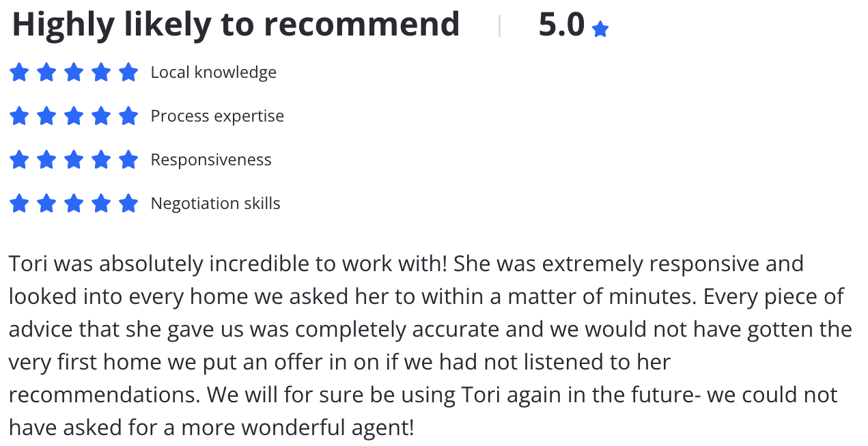Click the fourth star of Negotiation skills
This screenshot has height=446, width=868.
pyautogui.click(x=101, y=203)
